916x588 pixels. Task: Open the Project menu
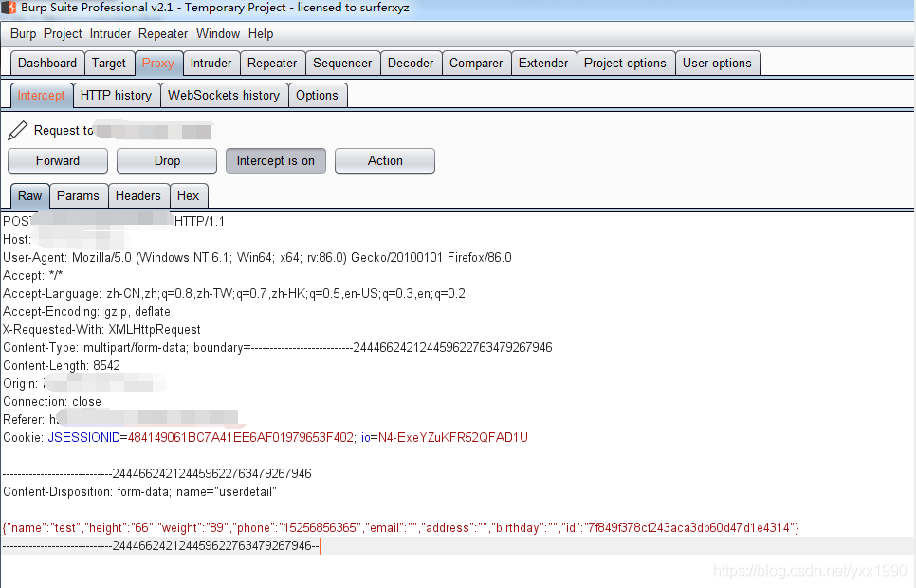63,34
